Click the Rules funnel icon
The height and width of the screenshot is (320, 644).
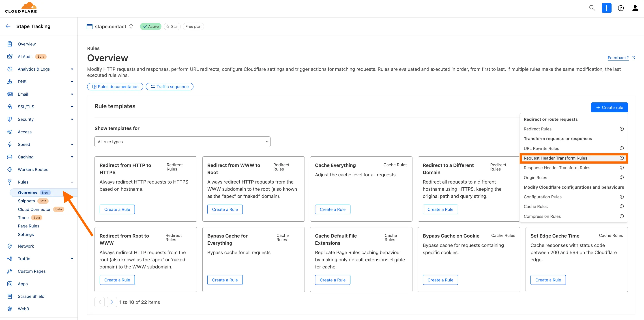(x=10, y=182)
